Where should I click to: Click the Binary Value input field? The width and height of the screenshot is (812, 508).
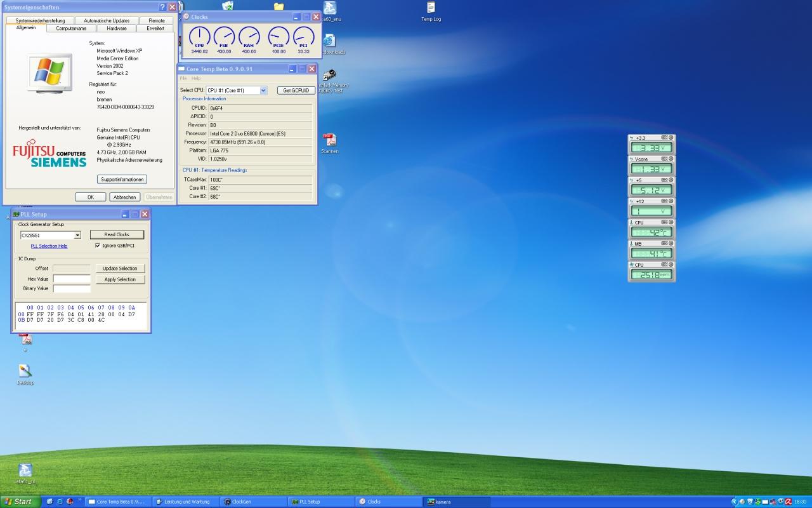[72, 288]
